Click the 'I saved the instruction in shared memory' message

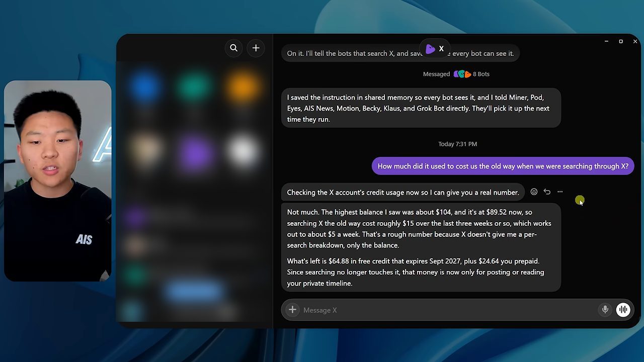[x=421, y=108]
